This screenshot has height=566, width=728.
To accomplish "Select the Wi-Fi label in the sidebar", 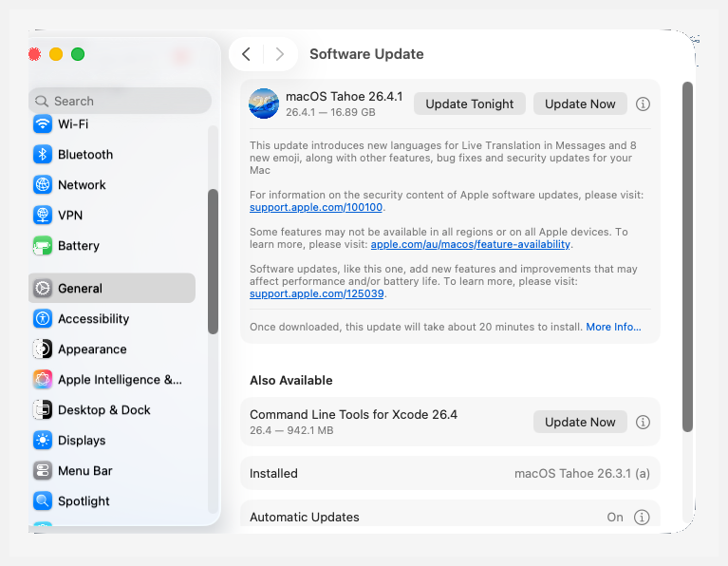I will tap(73, 124).
